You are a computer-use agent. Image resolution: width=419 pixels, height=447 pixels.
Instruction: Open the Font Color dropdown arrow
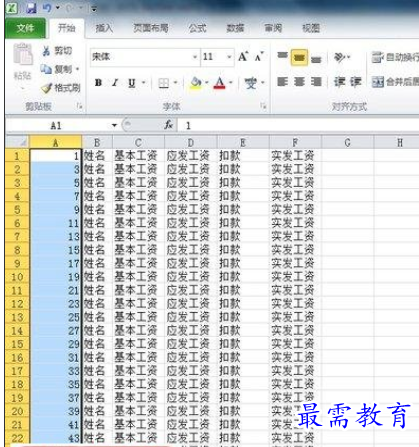231,83
